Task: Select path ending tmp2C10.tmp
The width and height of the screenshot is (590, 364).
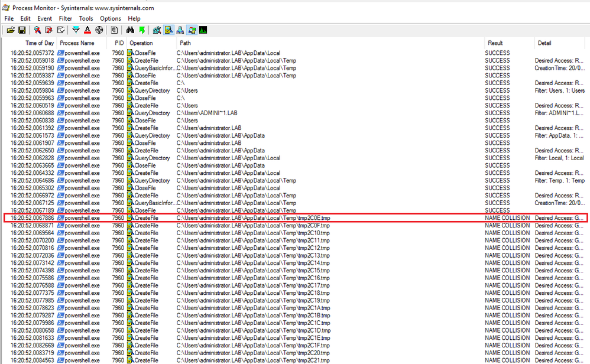Action: pyautogui.click(x=253, y=233)
